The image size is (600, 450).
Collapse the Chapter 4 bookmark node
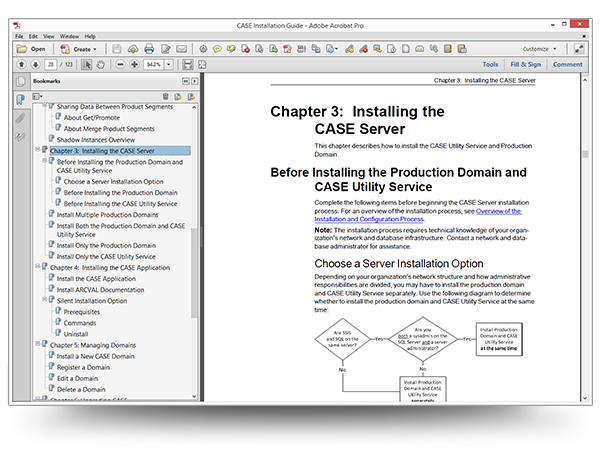coord(38,266)
